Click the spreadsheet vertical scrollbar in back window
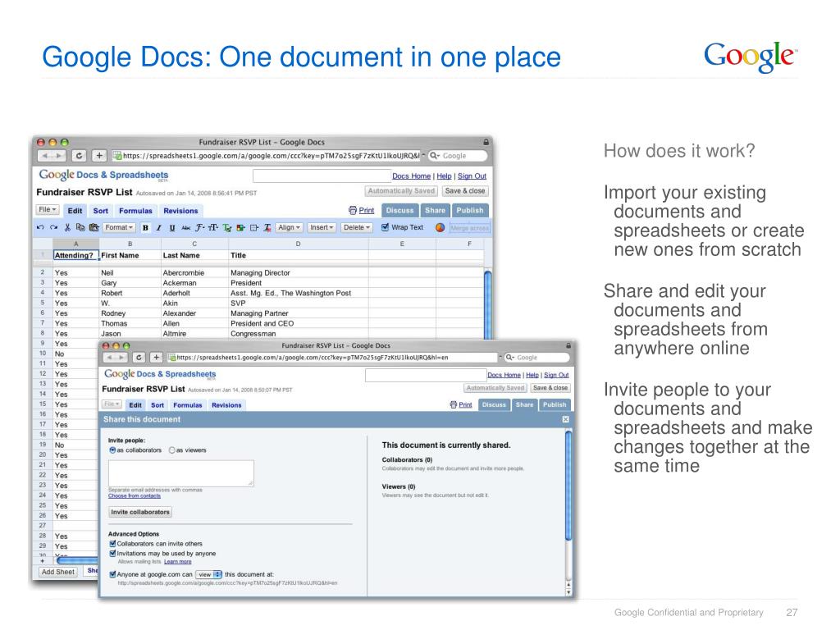This screenshot has height=630, width=840. click(x=487, y=304)
